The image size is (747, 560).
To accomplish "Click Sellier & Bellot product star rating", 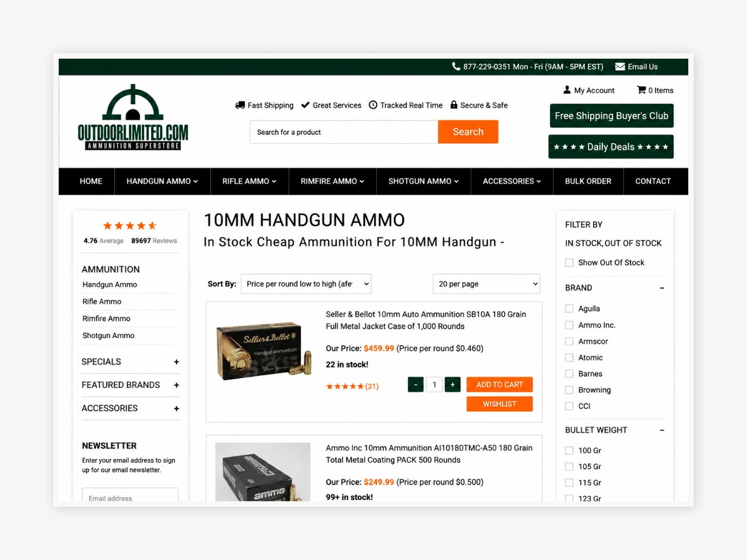I will click(345, 386).
